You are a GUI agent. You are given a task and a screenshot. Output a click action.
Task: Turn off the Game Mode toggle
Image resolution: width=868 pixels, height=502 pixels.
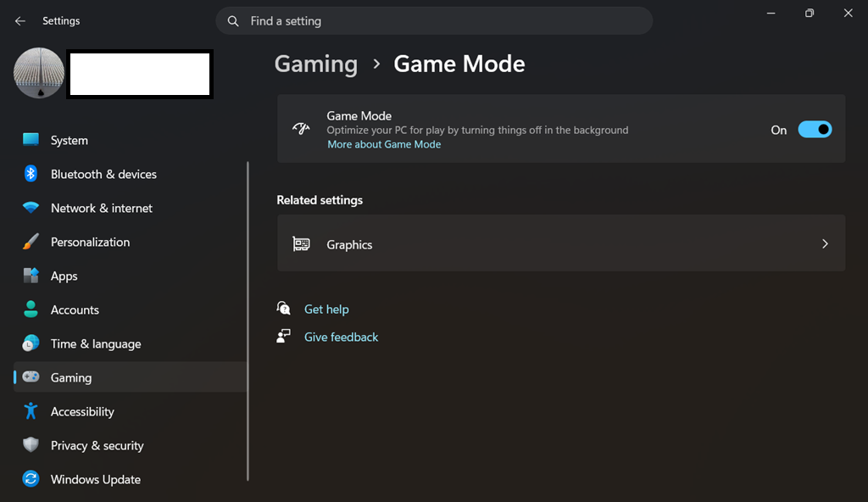pyautogui.click(x=815, y=130)
